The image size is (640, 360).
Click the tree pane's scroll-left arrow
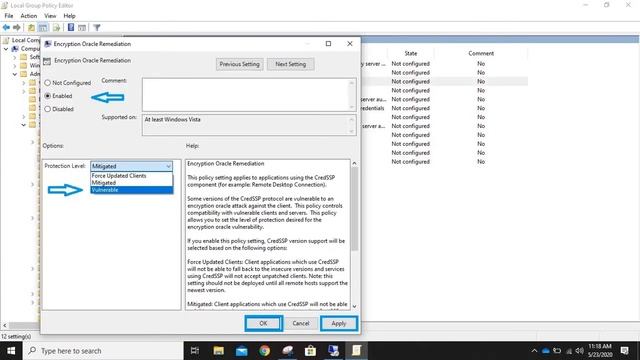point(4,325)
